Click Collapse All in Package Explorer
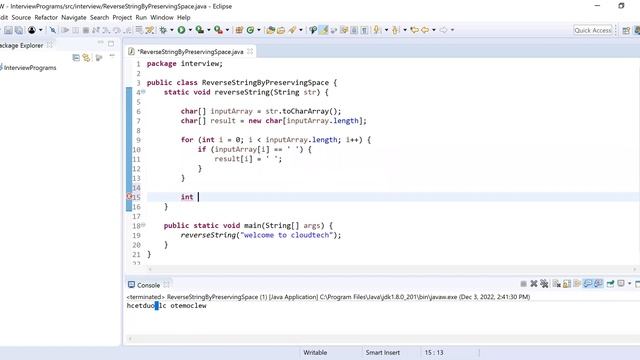Screen dimensions: 640x360 (76, 58)
